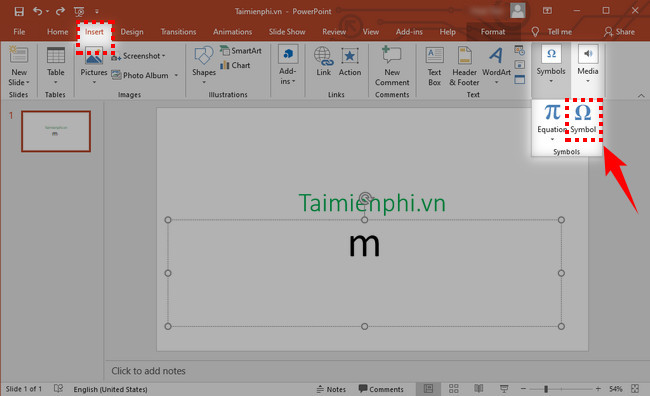The width and height of the screenshot is (650, 396).
Task: Open the Add-ins tab
Action: point(409,32)
